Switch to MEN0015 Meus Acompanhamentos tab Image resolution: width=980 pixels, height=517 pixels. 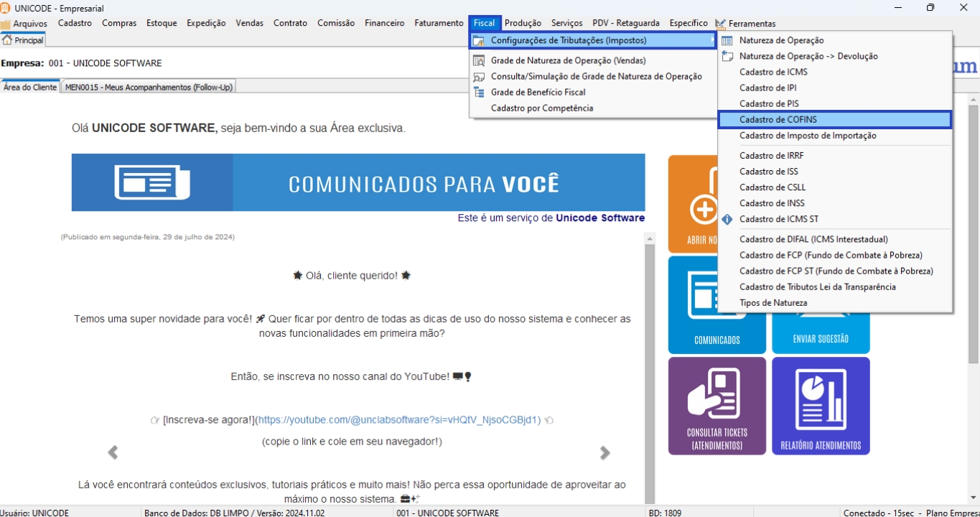coord(149,87)
